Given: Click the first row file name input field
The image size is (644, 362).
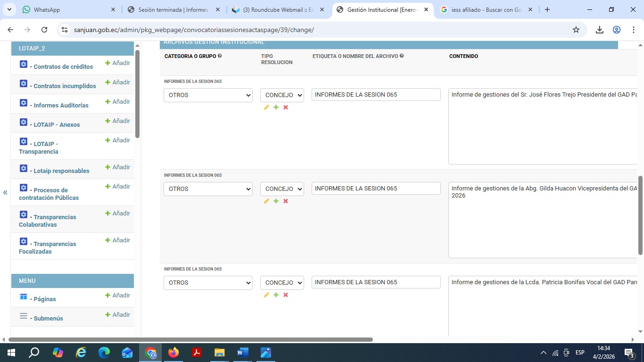Looking at the screenshot, I should 376,95.
